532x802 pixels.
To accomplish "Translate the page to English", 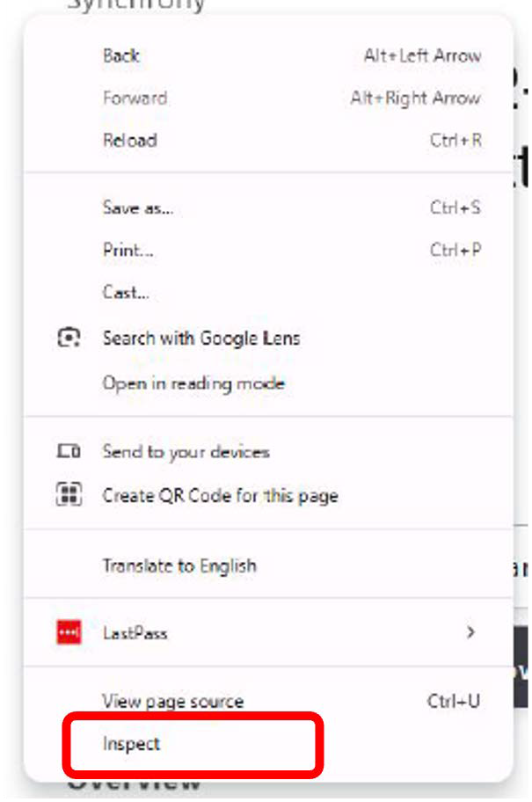I will click(179, 565).
